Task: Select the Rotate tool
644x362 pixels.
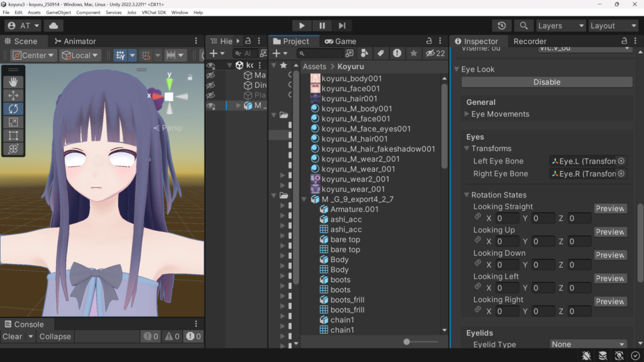Action: pos(13,109)
